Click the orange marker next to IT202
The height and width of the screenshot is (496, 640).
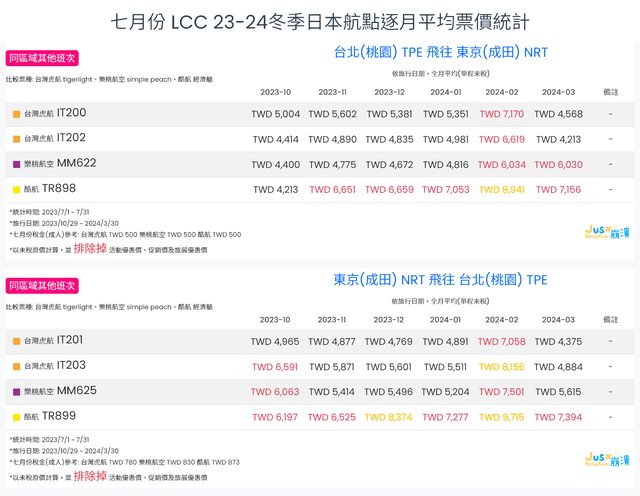point(17,138)
